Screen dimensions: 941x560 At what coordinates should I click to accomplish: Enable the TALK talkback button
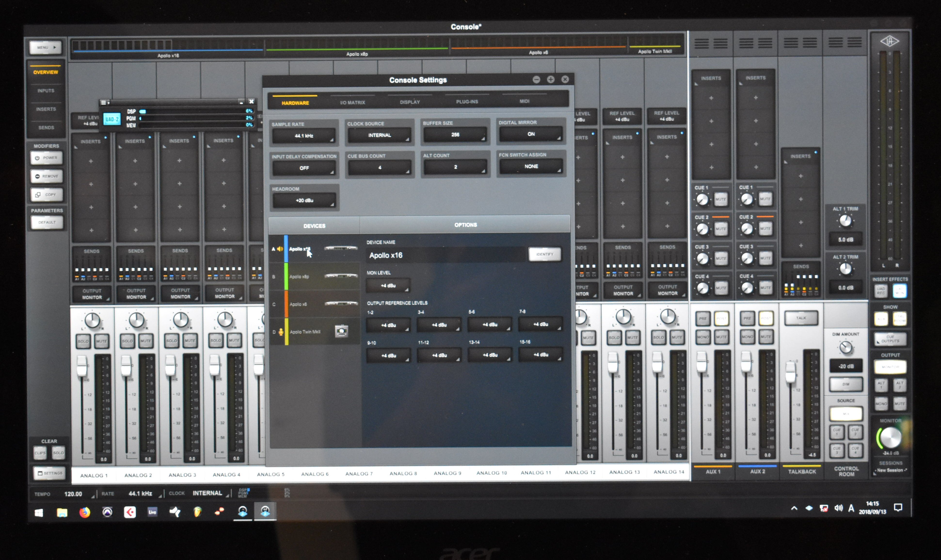click(801, 318)
